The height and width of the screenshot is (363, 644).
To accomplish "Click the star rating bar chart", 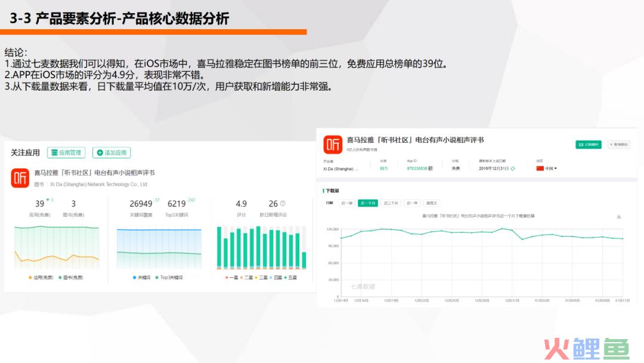I will coord(262,247).
